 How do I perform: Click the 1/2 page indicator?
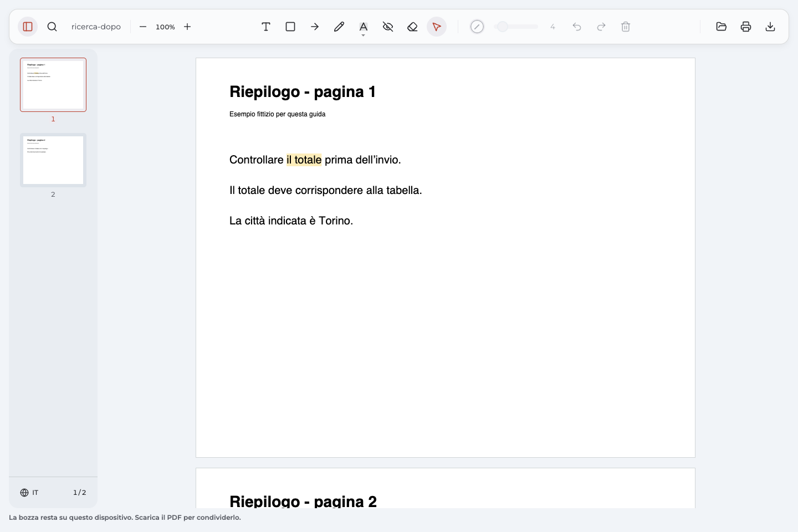pos(80,493)
